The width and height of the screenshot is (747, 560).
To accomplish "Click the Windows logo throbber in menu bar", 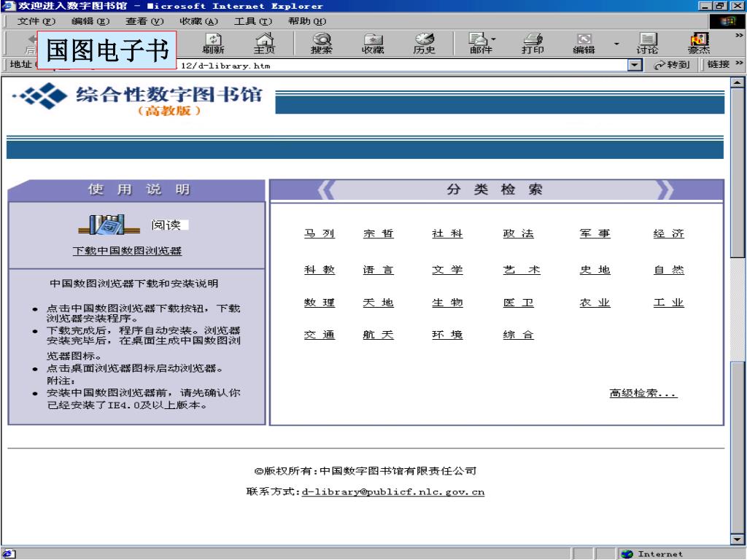I will [x=727, y=21].
